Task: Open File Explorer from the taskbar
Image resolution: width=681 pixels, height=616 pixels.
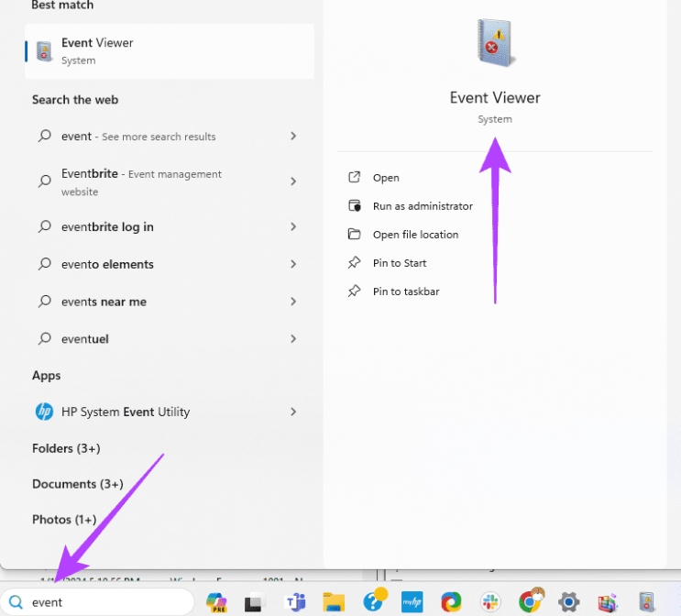Action: click(x=334, y=602)
